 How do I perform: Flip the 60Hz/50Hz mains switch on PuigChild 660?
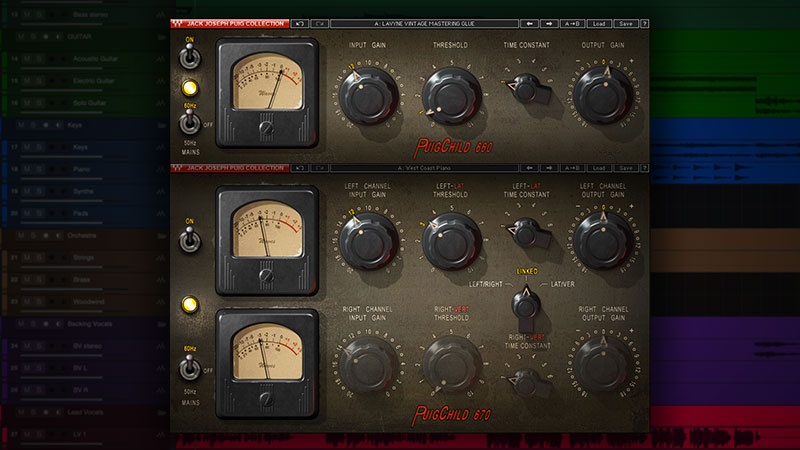click(189, 122)
